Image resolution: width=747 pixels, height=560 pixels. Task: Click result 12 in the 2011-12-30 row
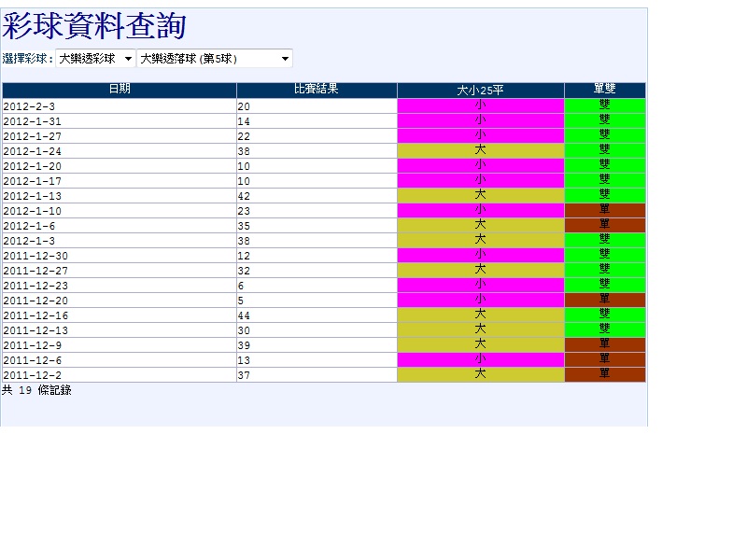tap(317, 255)
